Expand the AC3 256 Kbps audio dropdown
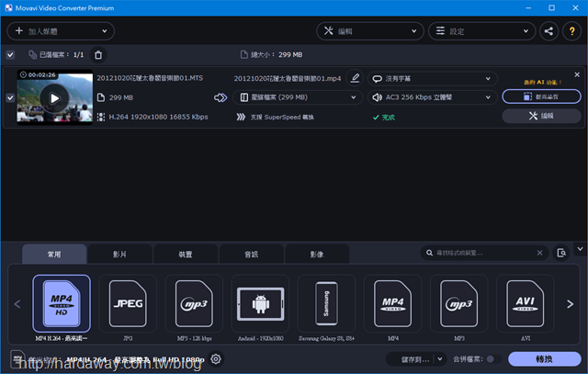This screenshot has width=588, height=374. coord(433,97)
